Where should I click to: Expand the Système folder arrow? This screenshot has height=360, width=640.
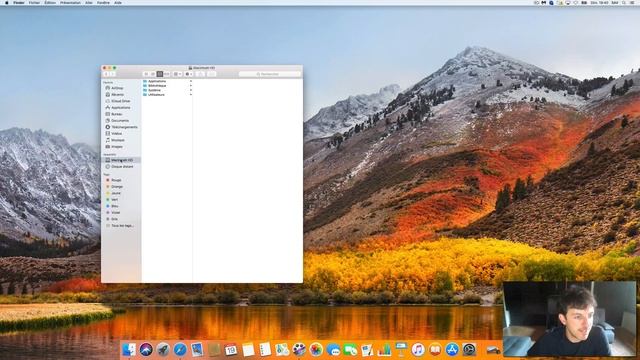coord(191,90)
